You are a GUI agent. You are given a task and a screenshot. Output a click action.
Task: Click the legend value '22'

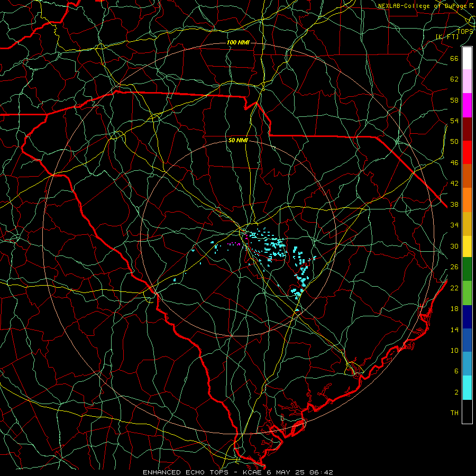(454, 288)
